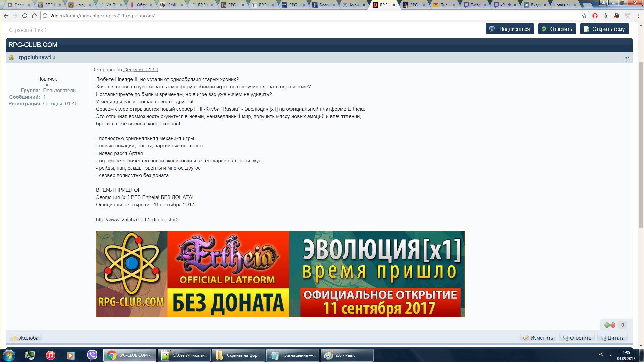Open the 'Новая вк' browser tab
The height and width of the screenshot is (362, 644).
point(562,5)
